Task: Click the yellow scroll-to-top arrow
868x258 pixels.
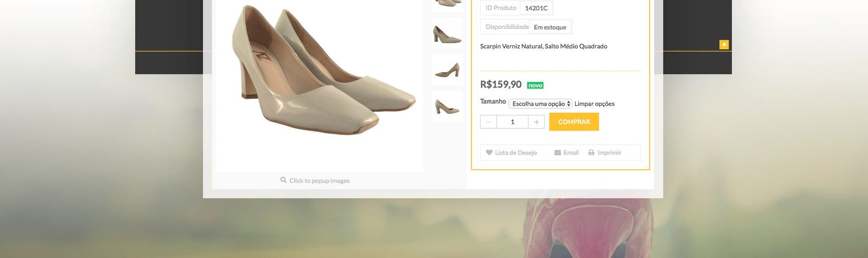Action: tap(724, 45)
